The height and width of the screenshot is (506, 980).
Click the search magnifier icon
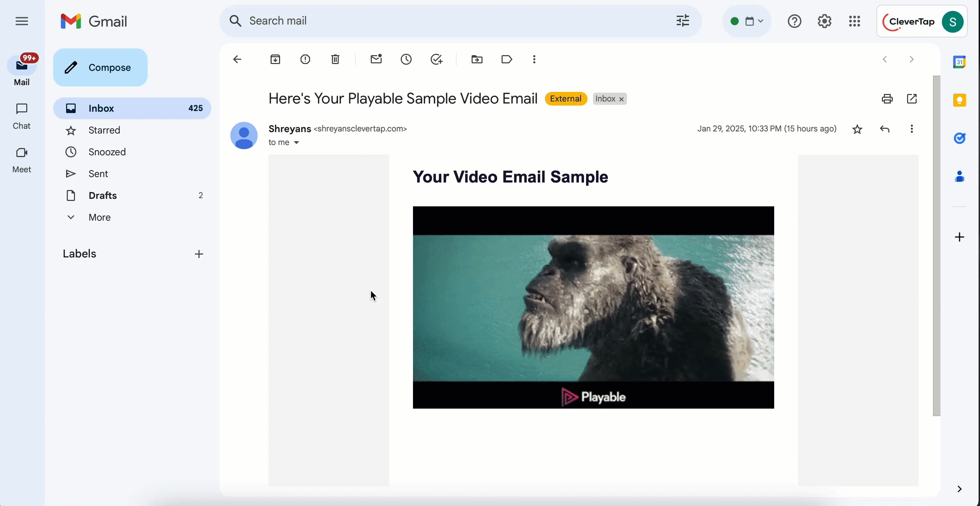coord(235,21)
